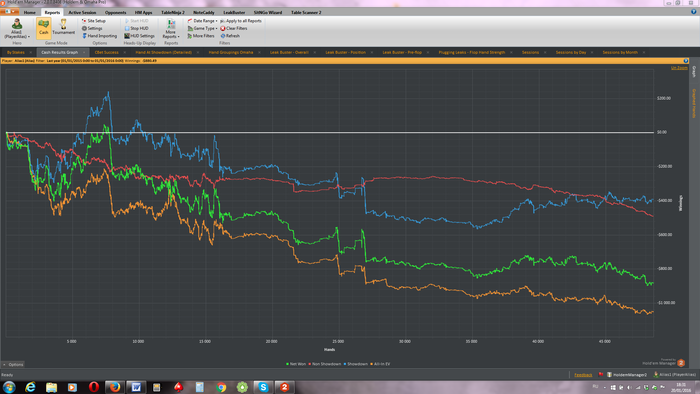Open the LeakBuster ribbon tab
Viewport: 700px width, 394px height.
point(234,12)
